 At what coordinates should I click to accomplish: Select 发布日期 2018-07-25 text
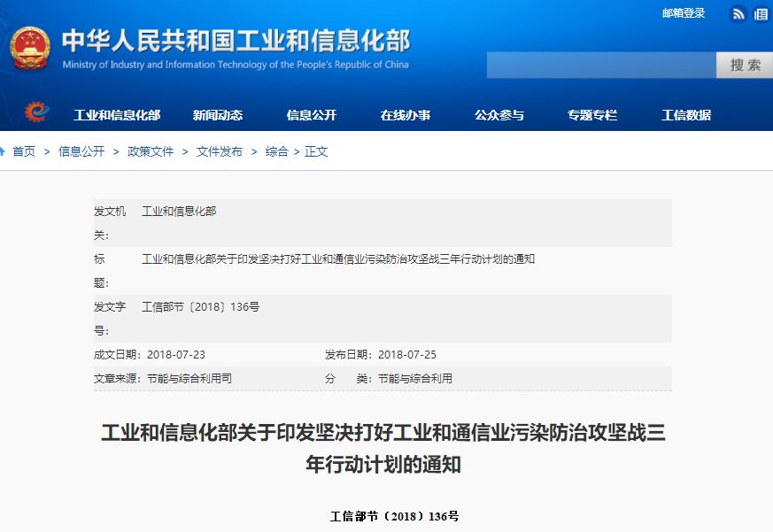click(x=381, y=354)
